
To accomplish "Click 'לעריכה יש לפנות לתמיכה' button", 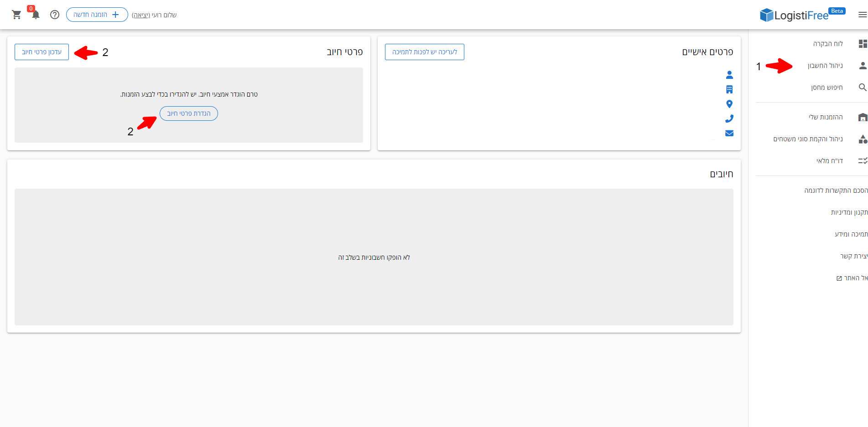I will click(x=424, y=52).
